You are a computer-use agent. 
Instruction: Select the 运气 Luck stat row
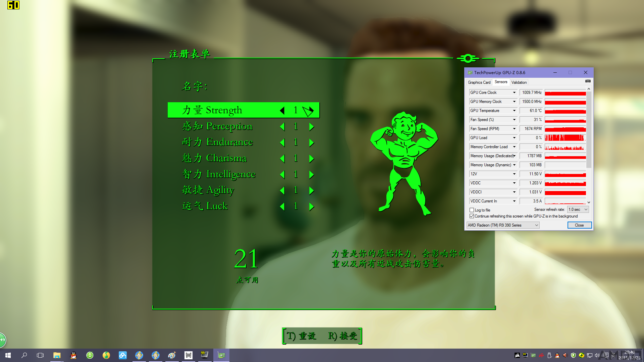[244, 206]
